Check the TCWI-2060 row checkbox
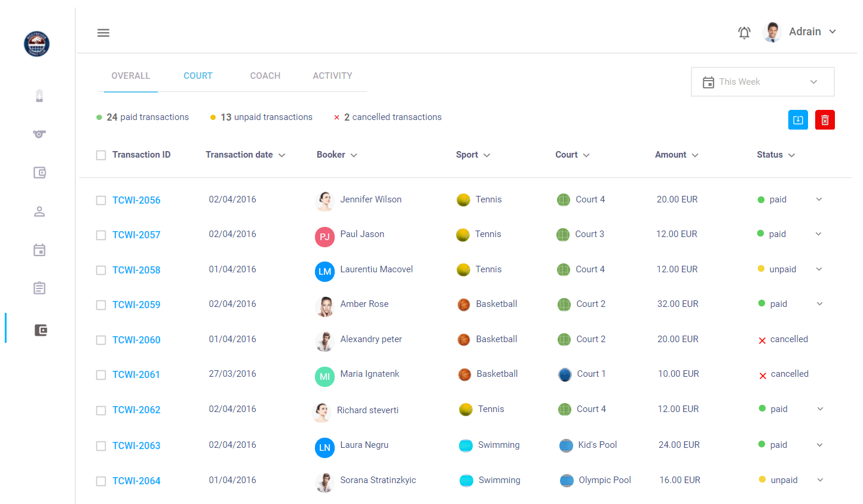Viewport: 863px width, 504px height. 101,340
